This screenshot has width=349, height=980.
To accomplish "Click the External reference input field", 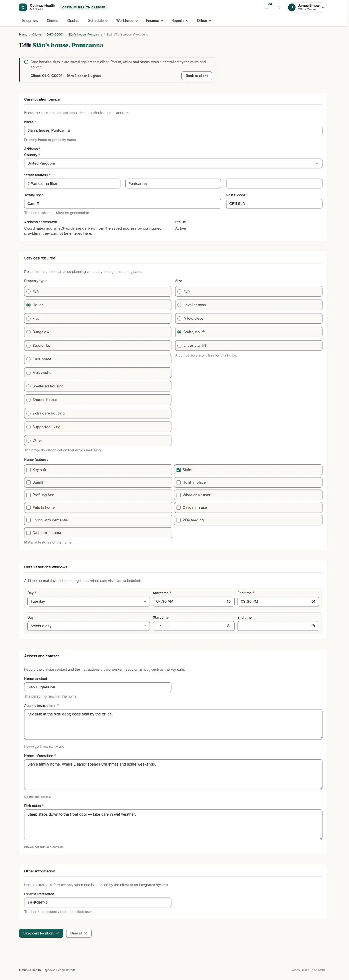I will coord(98,902).
